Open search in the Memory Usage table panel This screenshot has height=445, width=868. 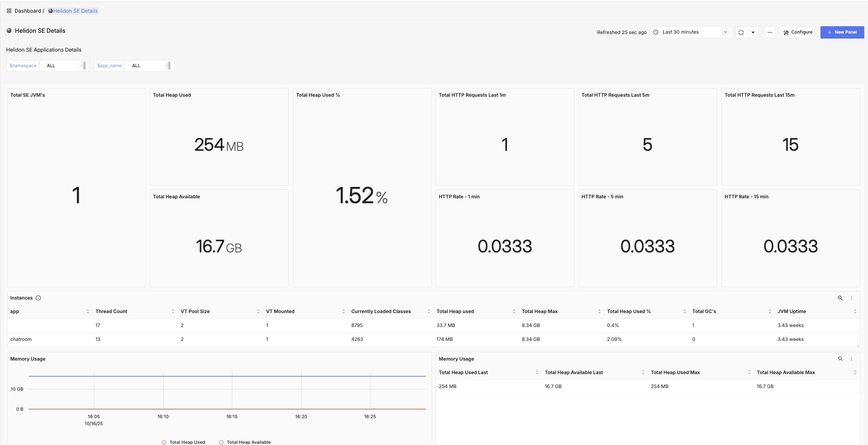(x=841, y=359)
